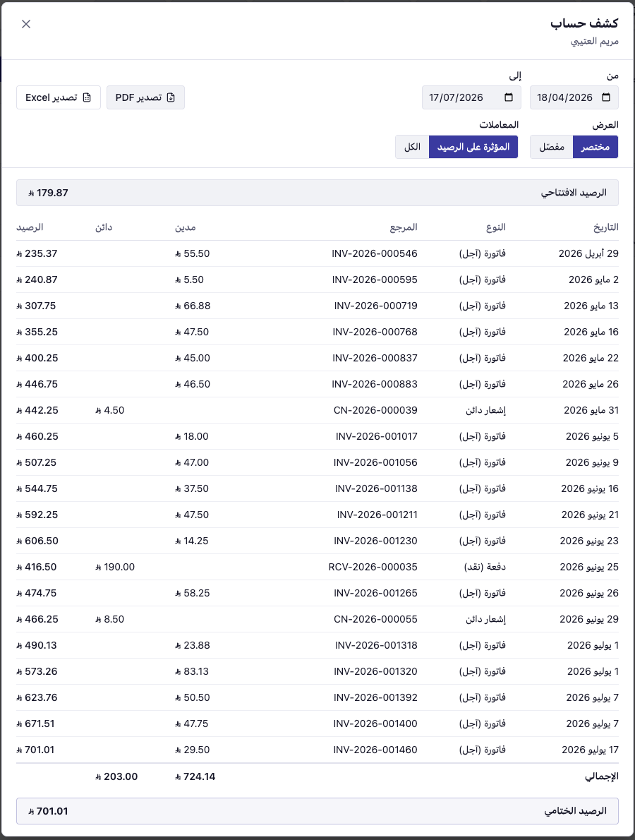This screenshot has width=635, height=840.
Task: Click the التاريخ column header
Action: [605, 227]
